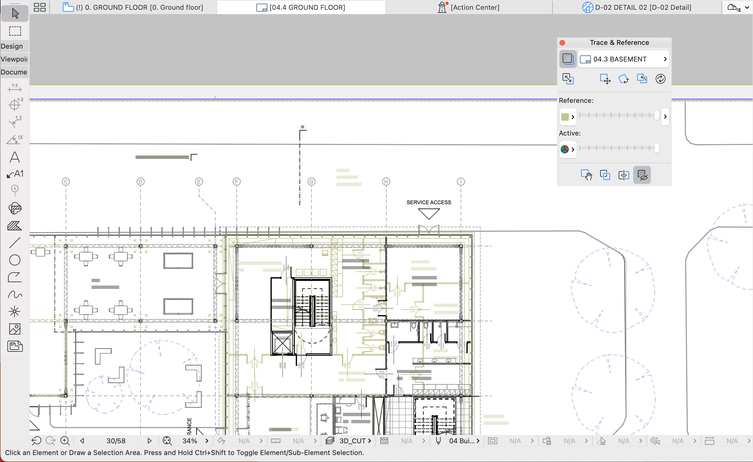Select the Circle/Arc tool
The height and width of the screenshot is (462, 753).
click(x=14, y=260)
